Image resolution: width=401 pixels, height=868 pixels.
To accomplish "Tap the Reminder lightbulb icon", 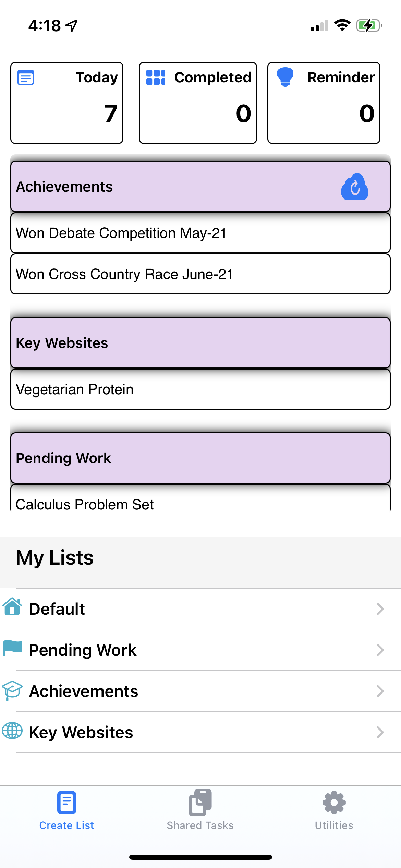I will (285, 76).
